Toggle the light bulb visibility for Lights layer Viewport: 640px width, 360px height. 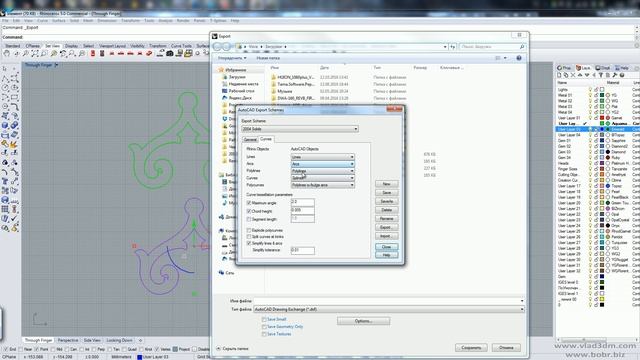point(590,89)
